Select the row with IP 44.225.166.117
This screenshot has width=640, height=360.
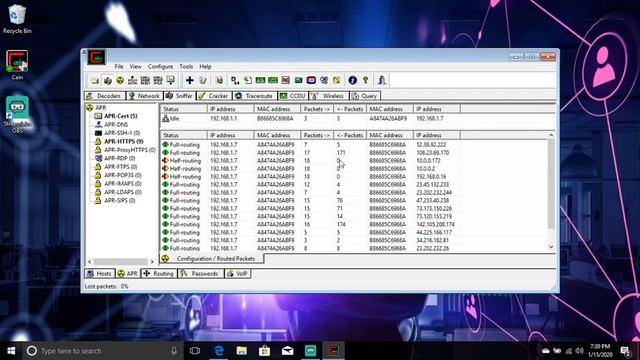310,233
